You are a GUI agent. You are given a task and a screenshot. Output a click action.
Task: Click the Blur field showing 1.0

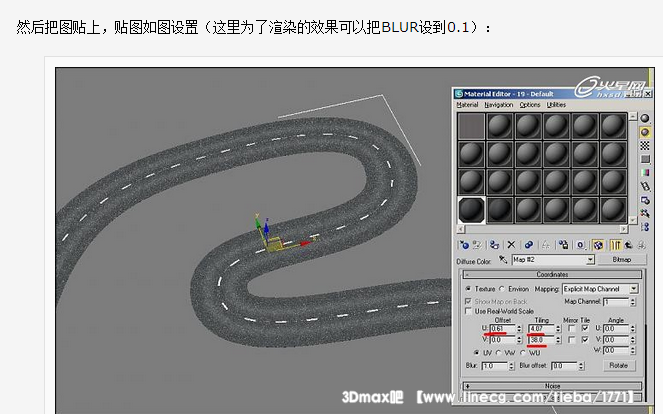(x=495, y=366)
